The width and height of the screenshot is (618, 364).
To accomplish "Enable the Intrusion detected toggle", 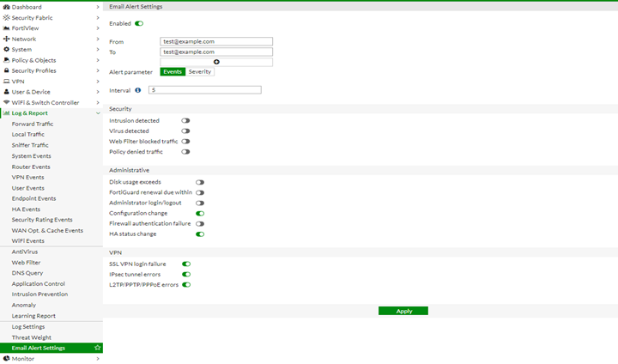I will tap(185, 121).
